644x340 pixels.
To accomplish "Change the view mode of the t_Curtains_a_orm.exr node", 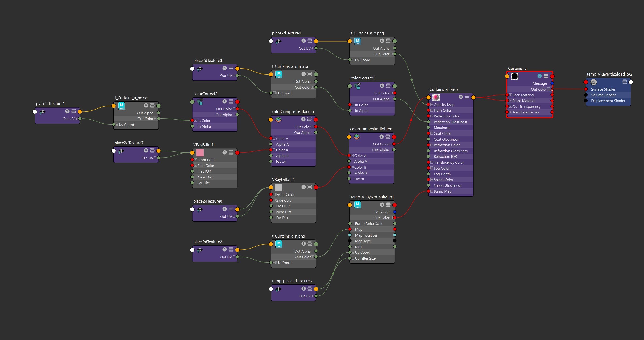I will tap(310, 74).
